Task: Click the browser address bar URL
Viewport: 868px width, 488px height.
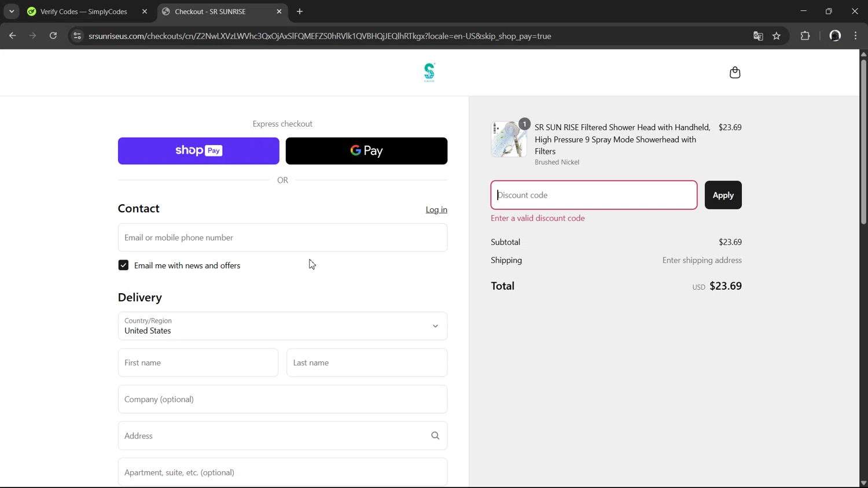Action: pos(320,36)
